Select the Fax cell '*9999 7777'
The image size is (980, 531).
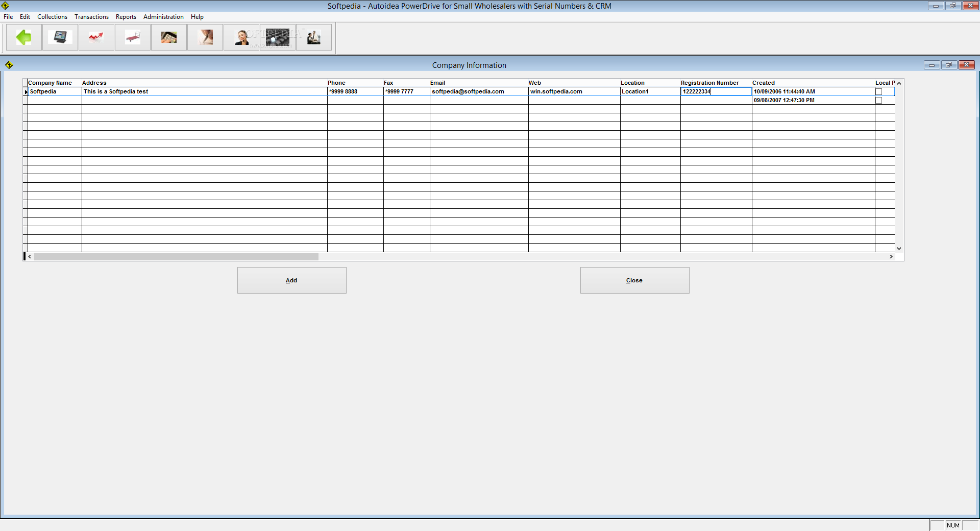(407, 92)
